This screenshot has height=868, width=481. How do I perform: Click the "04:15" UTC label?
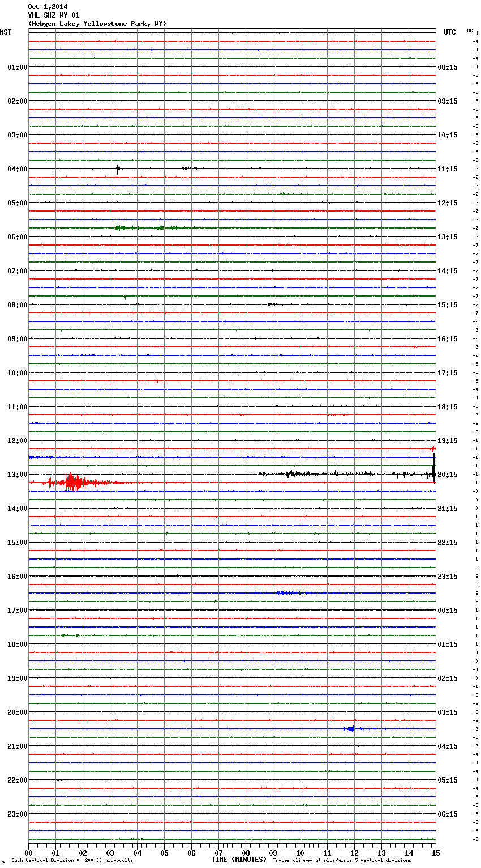coord(448,746)
